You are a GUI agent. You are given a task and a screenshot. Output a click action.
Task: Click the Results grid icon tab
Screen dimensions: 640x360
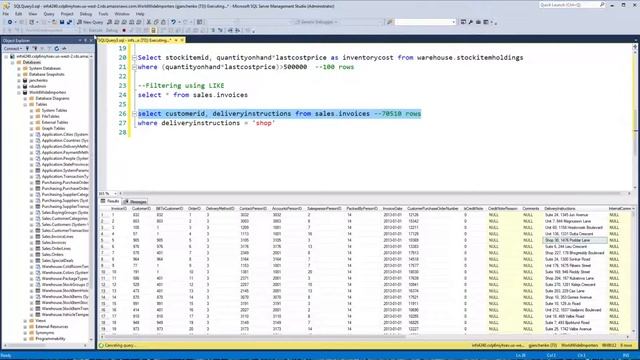coord(110,201)
